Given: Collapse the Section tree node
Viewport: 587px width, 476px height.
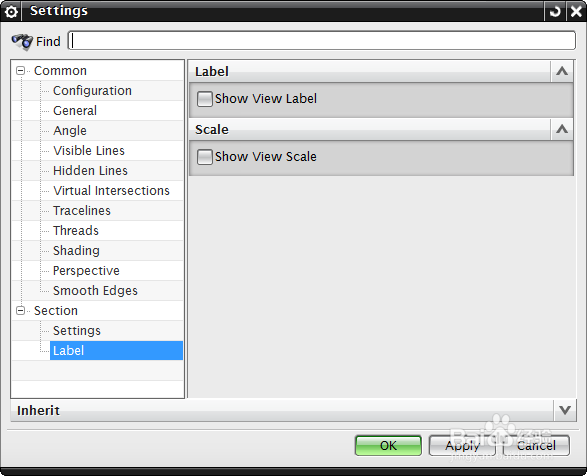Looking at the screenshot, I should coord(21,310).
